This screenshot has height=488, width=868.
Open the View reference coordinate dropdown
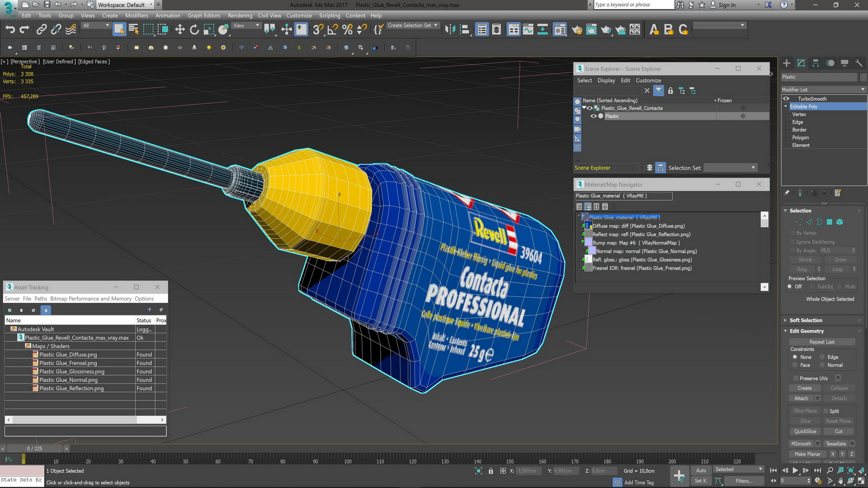[x=246, y=26]
